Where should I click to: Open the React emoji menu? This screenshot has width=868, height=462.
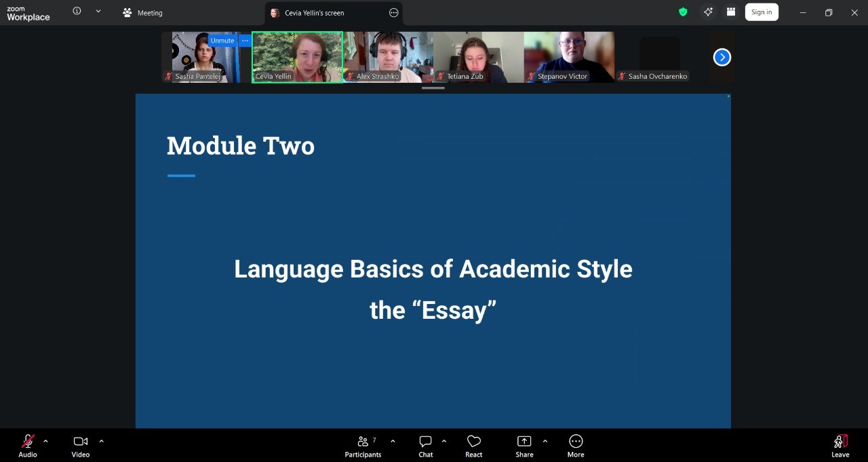click(x=473, y=446)
